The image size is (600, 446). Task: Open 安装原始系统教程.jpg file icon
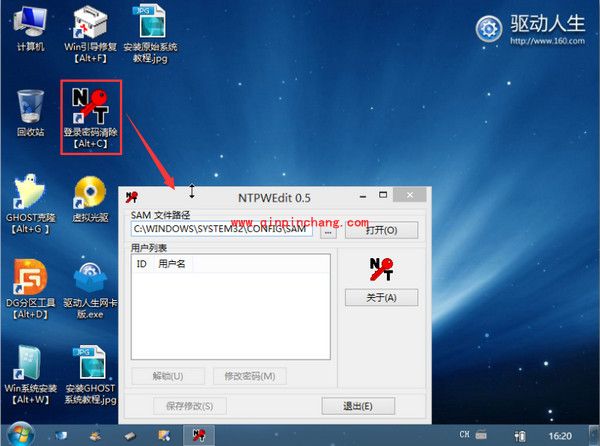pos(150,34)
